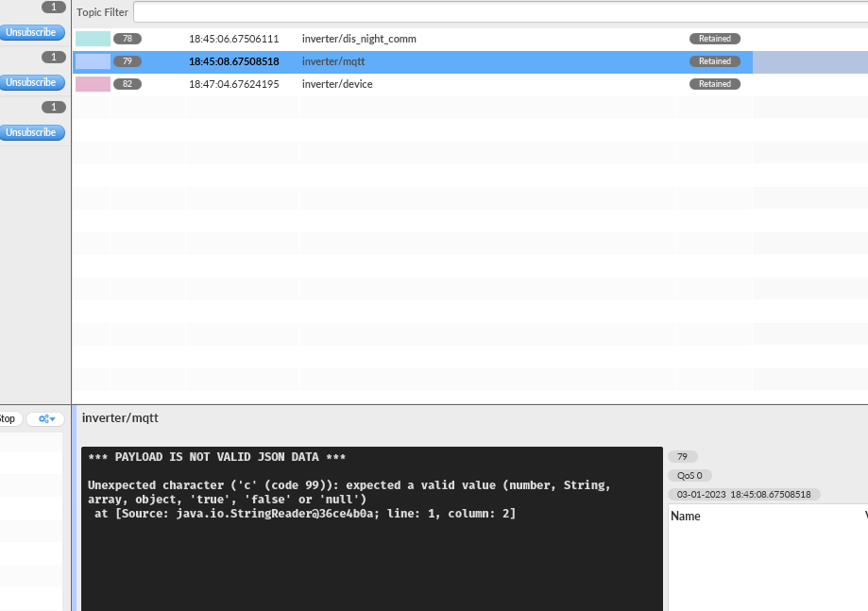Click the Retained badge on inverter/device row
The width and height of the screenshot is (868, 611).
714,83
